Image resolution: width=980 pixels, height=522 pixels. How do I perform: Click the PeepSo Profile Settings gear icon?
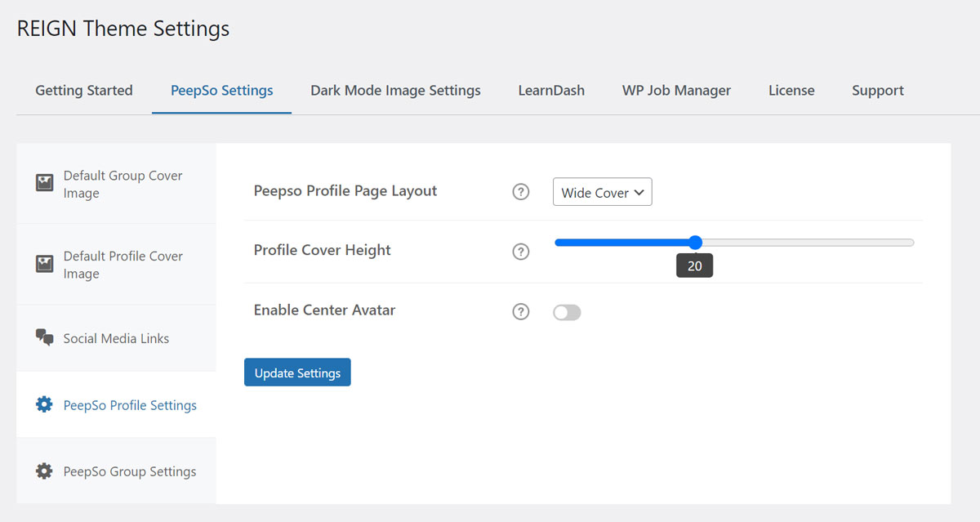coord(44,404)
